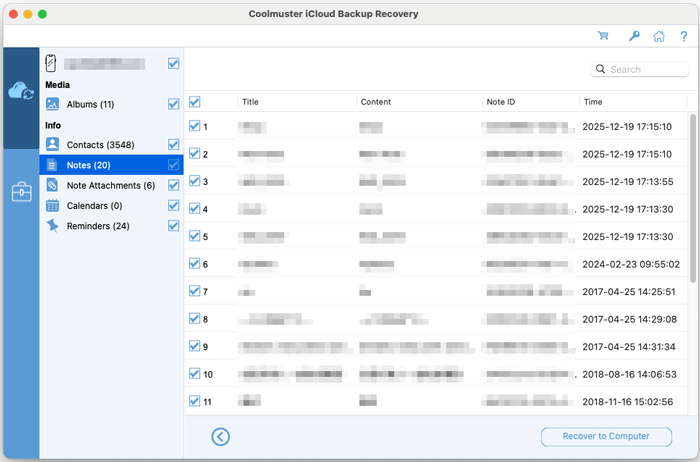Click the Recover to Computer button

(x=606, y=437)
